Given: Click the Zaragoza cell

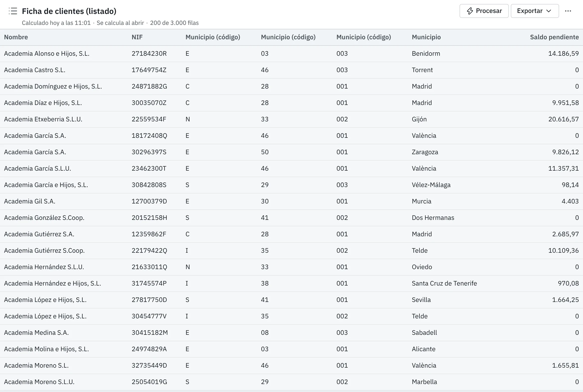Looking at the screenshot, I should pyautogui.click(x=425, y=152).
